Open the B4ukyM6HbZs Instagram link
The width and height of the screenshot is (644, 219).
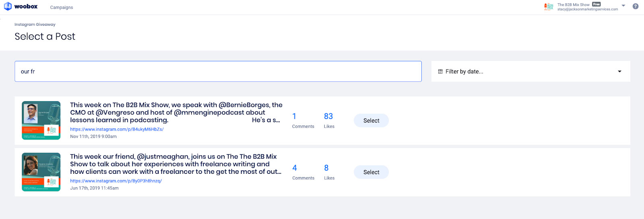coord(117,129)
